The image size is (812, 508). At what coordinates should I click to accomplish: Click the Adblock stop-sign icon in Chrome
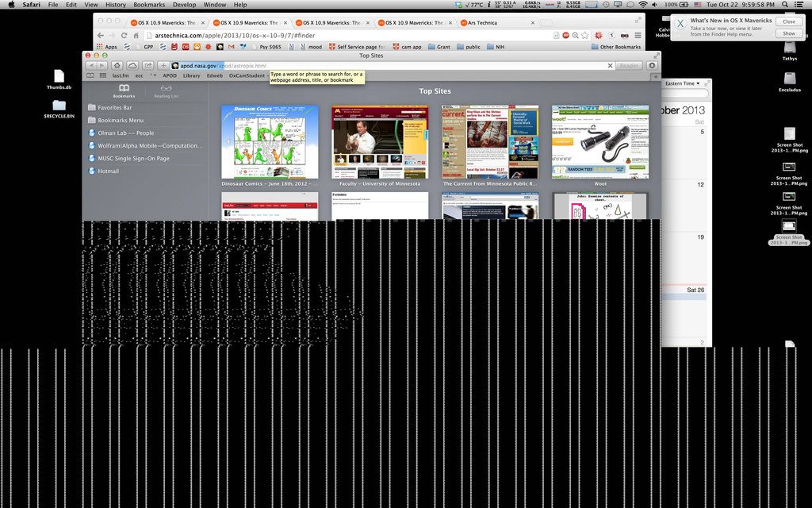[566, 36]
